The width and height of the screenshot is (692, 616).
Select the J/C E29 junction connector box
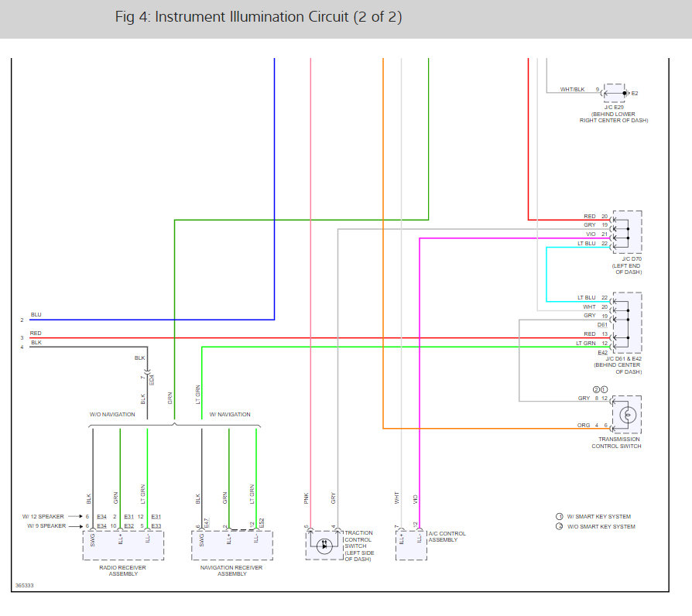(614, 93)
